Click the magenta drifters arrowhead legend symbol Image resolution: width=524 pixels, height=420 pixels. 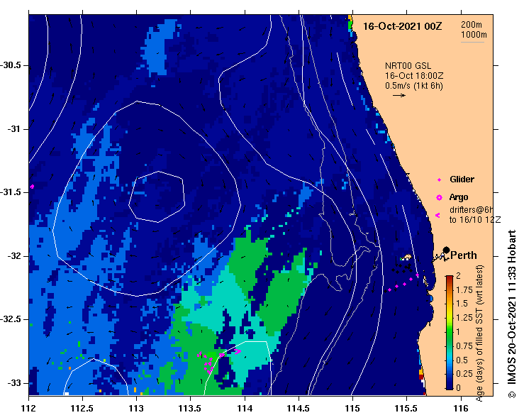click(437, 216)
